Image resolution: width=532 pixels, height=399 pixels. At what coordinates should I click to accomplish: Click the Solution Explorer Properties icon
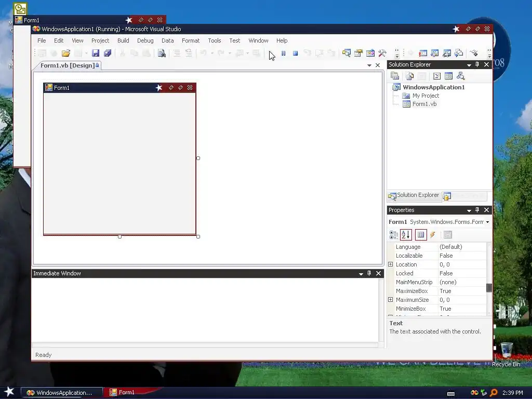click(x=395, y=76)
